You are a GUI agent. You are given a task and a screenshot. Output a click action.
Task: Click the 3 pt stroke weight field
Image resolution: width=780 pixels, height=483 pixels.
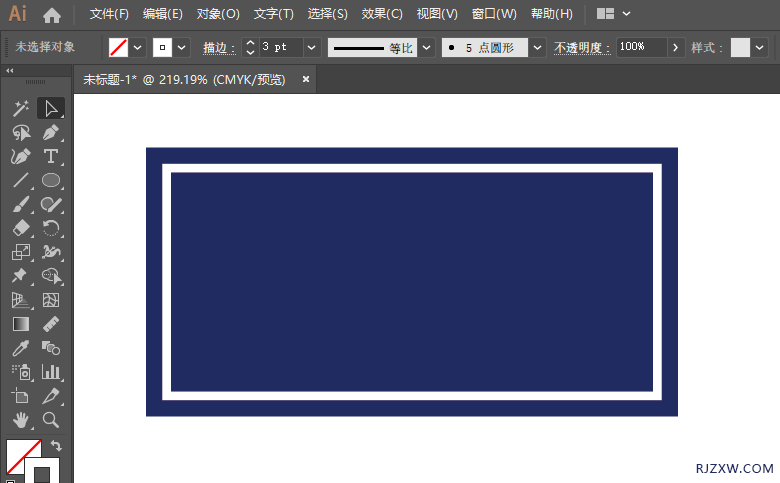tap(281, 48)
